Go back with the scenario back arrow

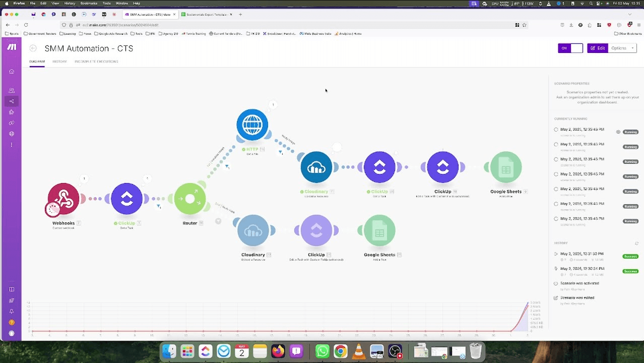[x=33, y=48]
